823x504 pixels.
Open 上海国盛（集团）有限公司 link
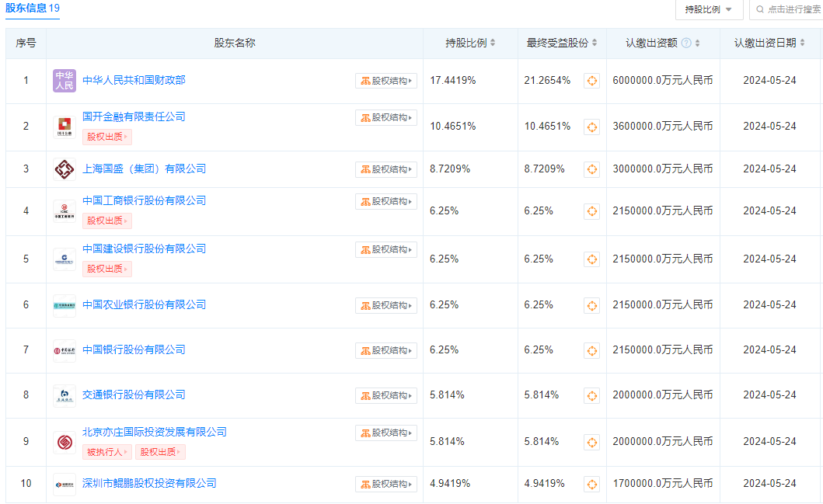pyautogui.click(x=145, y=169)
